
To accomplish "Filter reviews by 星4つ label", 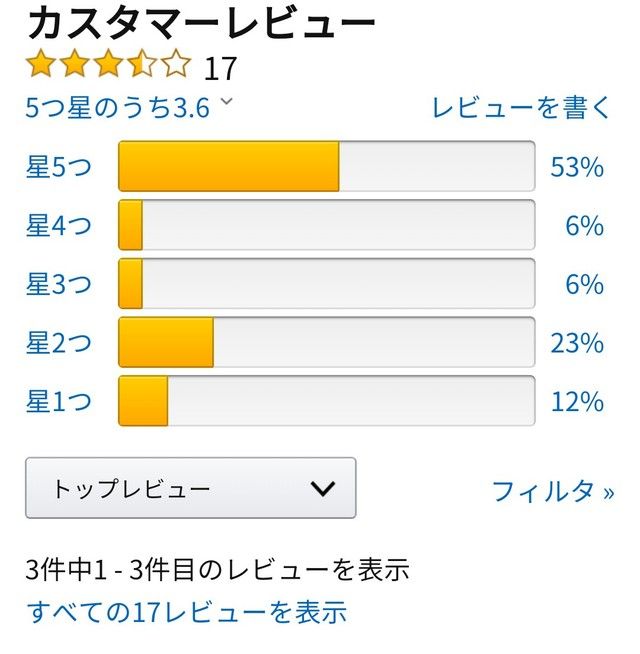I will pos(59,225).
